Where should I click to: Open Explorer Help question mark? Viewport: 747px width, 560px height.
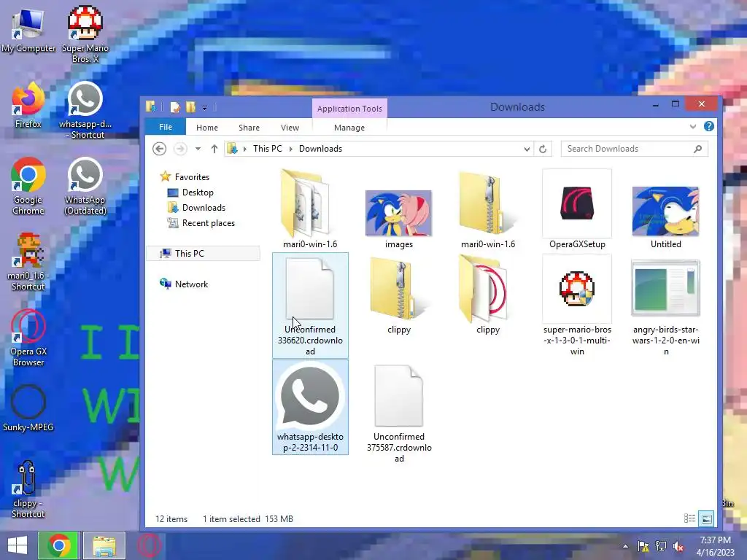pyautogui.click(x=709, y=126)
